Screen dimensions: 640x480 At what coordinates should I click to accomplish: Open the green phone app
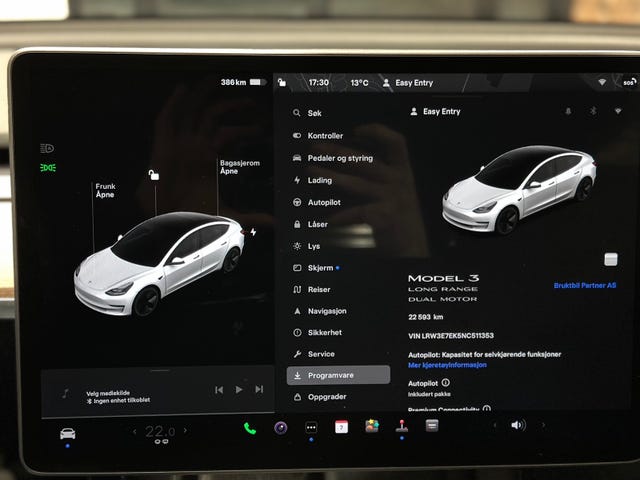pos(249,428)
